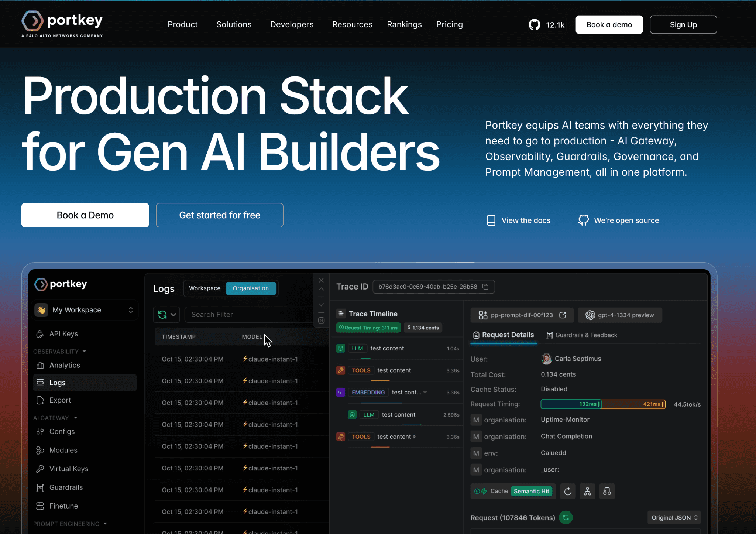Click the Configs sliders icon
The width and height of the screenshot is (756, 534).
pyautogui.click(x=40, y=432)
